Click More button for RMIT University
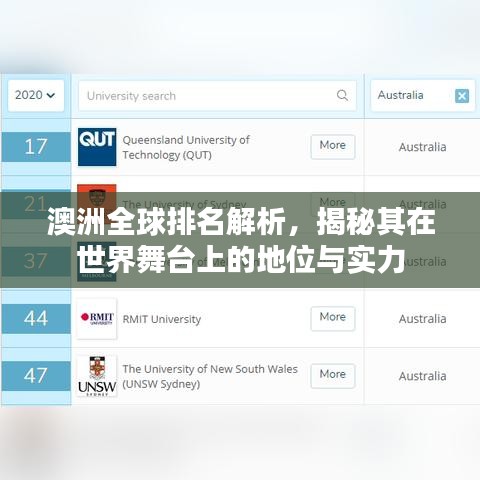Image resolution: width=480 pixels, height=480 pixels. tap(333, 318)
